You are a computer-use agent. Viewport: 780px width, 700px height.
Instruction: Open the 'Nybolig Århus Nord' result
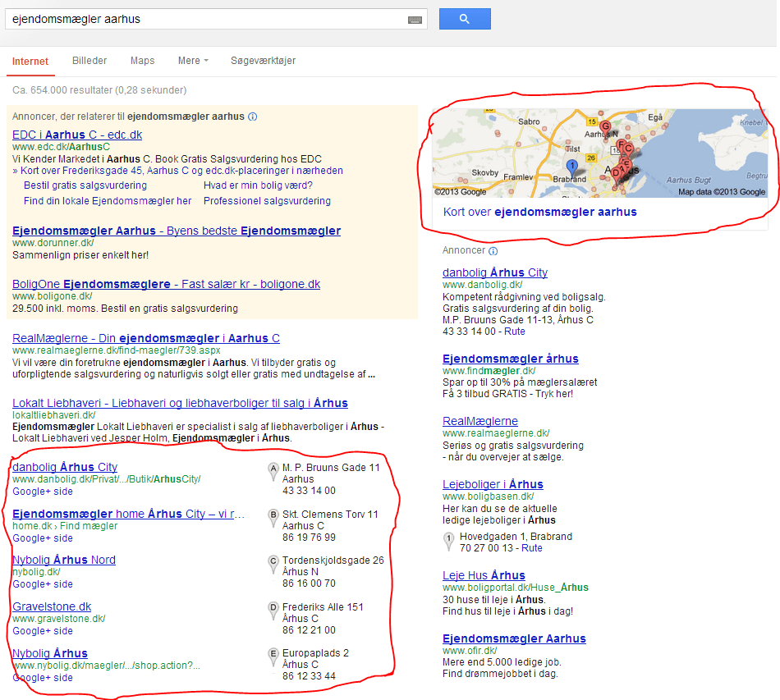click(64, 560)
